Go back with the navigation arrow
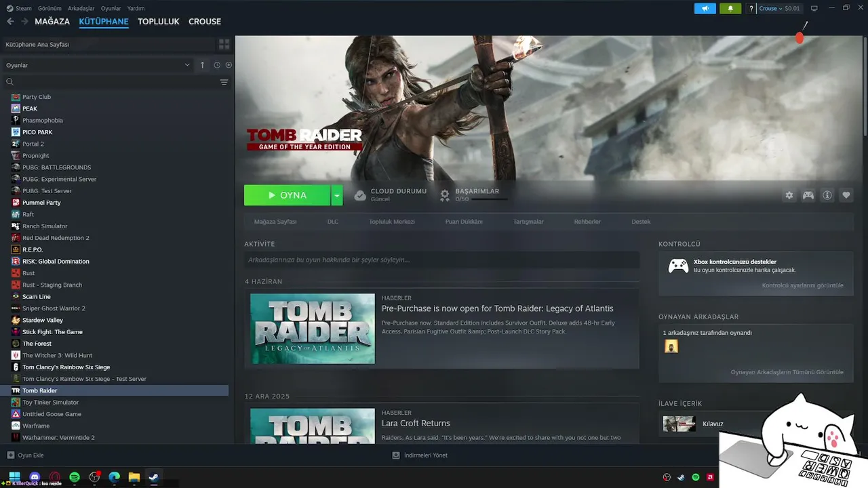Viewport: 868px width, 488px height. tap(10, 21)
